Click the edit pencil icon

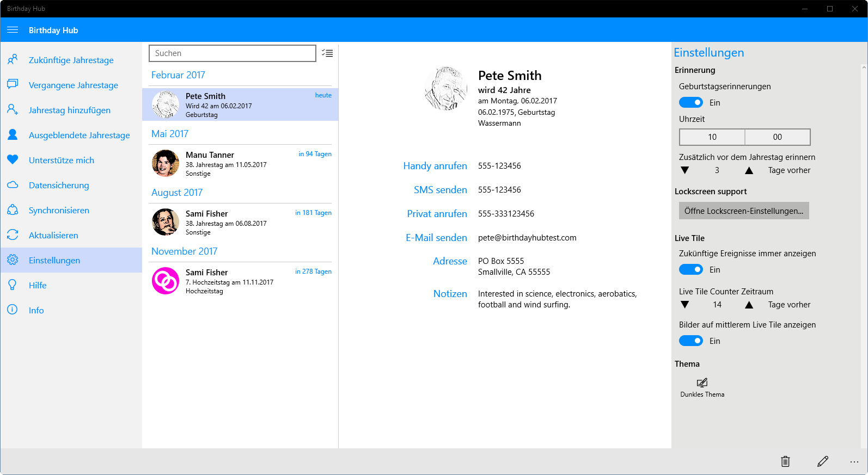823,461
